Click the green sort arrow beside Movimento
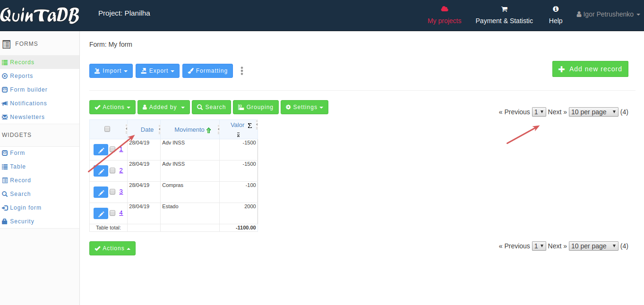Image resolution: width=644 pixels, height=305 pixels. click(209, 130)
